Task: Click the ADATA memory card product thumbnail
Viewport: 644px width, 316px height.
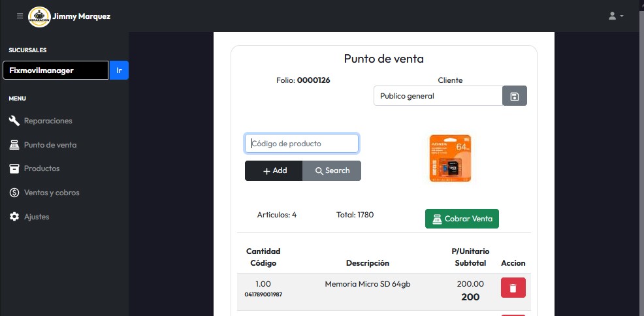Action: tap(450, 158)
